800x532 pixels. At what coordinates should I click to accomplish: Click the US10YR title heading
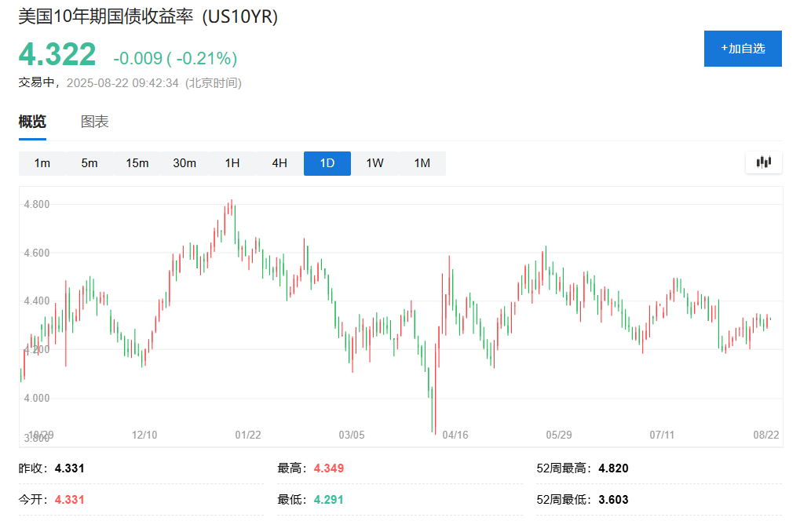[147, 16]
